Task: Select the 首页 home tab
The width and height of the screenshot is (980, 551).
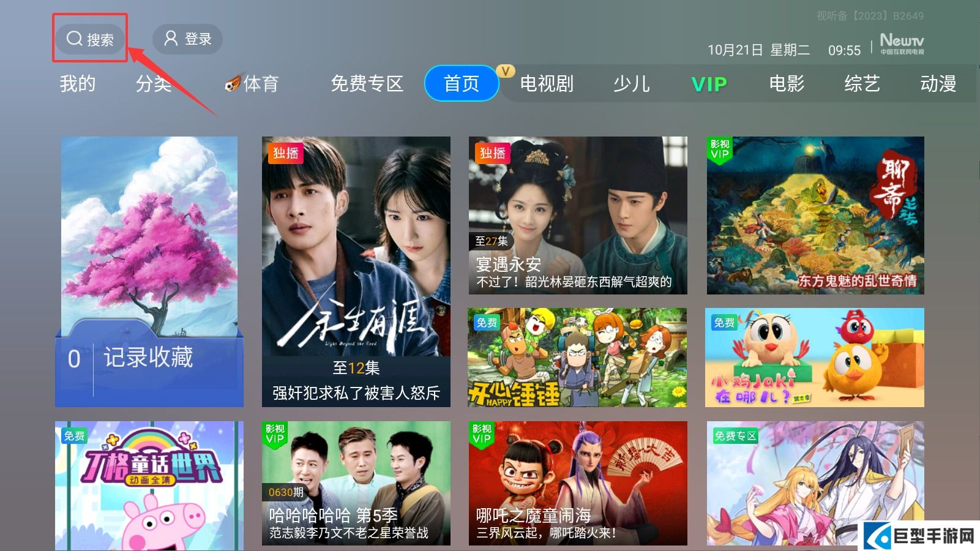Action: click(x=462, y=83)
